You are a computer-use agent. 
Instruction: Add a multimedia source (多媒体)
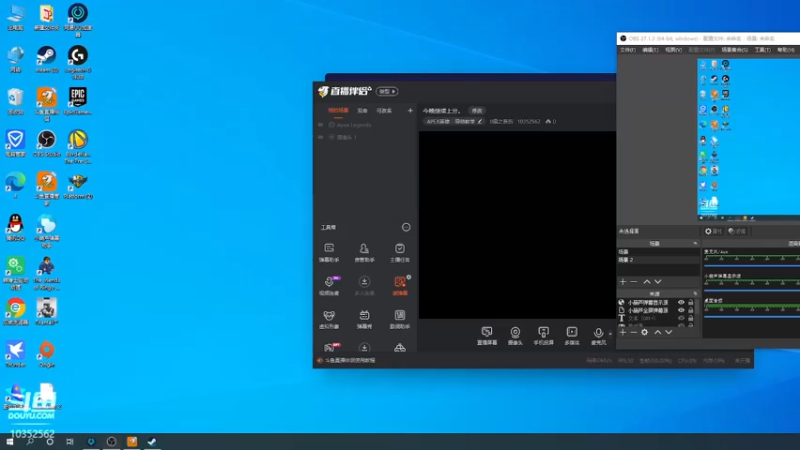[x=572, y=336]
